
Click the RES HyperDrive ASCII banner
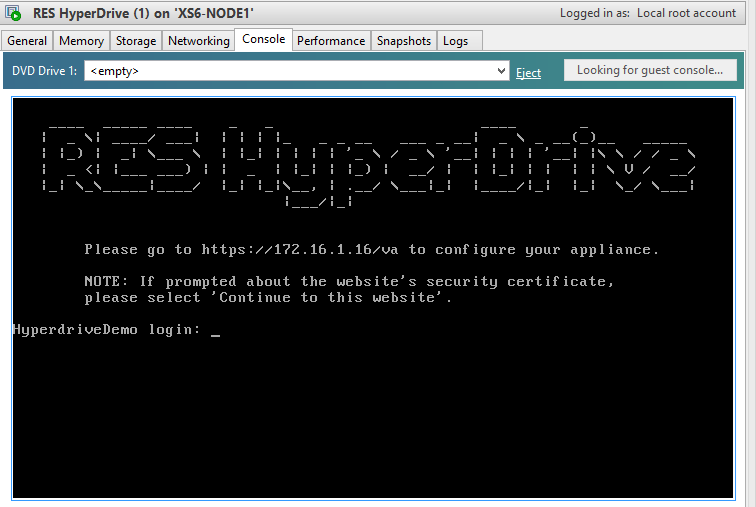369,166
